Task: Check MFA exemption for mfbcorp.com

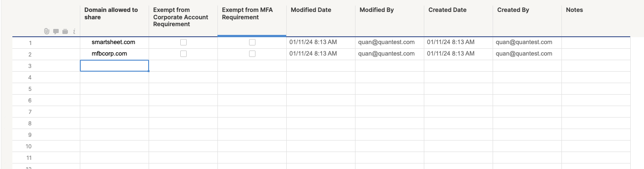Action: click(252, 54)
